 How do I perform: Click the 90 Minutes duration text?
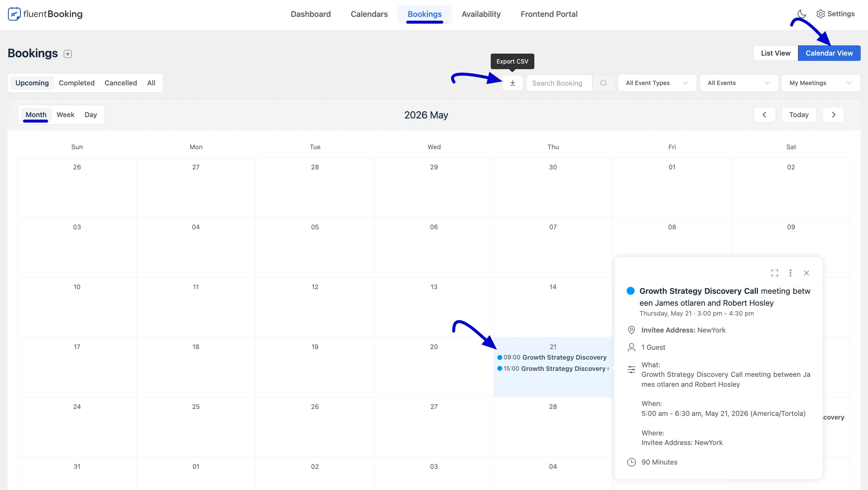659,462
